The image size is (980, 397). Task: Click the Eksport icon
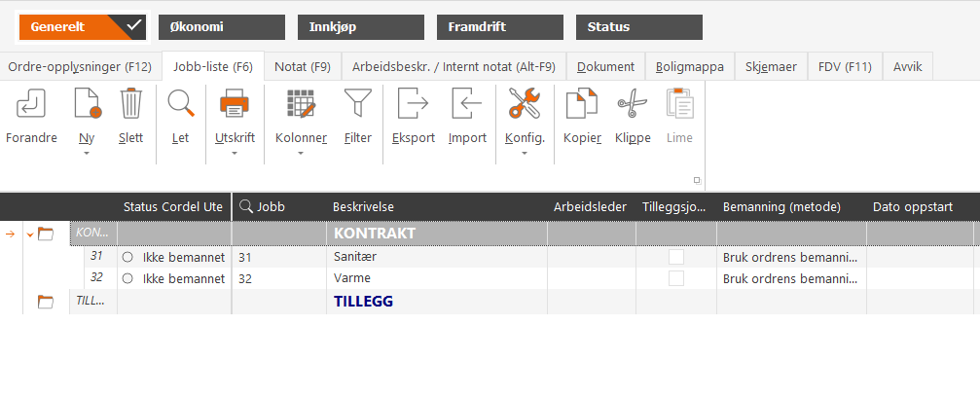click(x=414, y=103)
